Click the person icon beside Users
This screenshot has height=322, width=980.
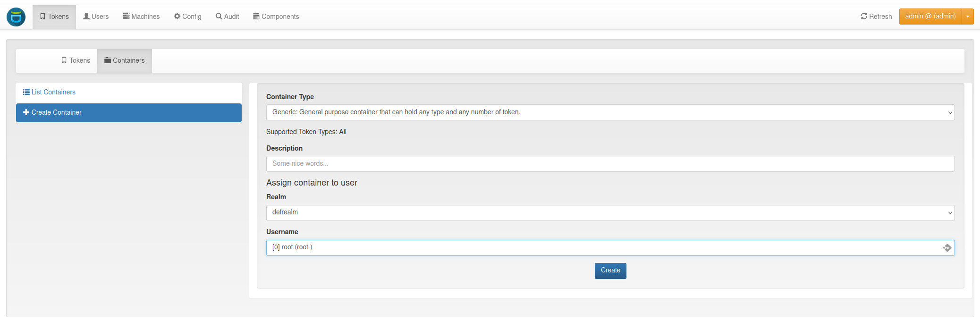86,17
